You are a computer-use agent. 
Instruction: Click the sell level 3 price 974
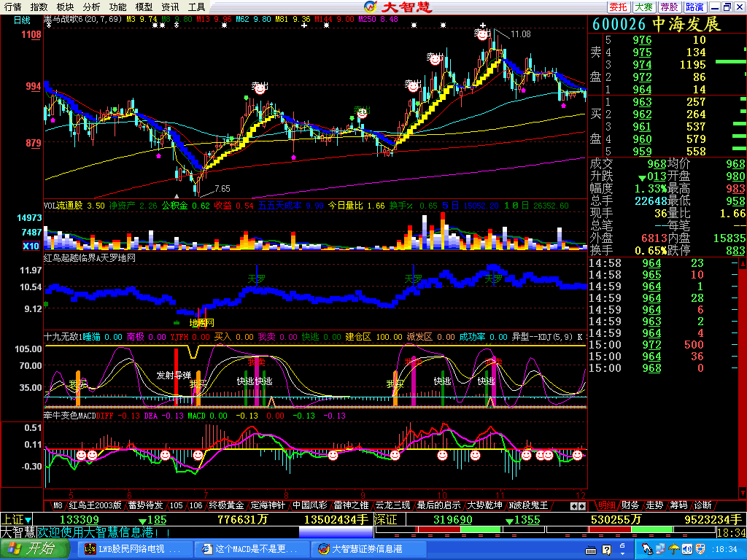(x=642, y=64)
